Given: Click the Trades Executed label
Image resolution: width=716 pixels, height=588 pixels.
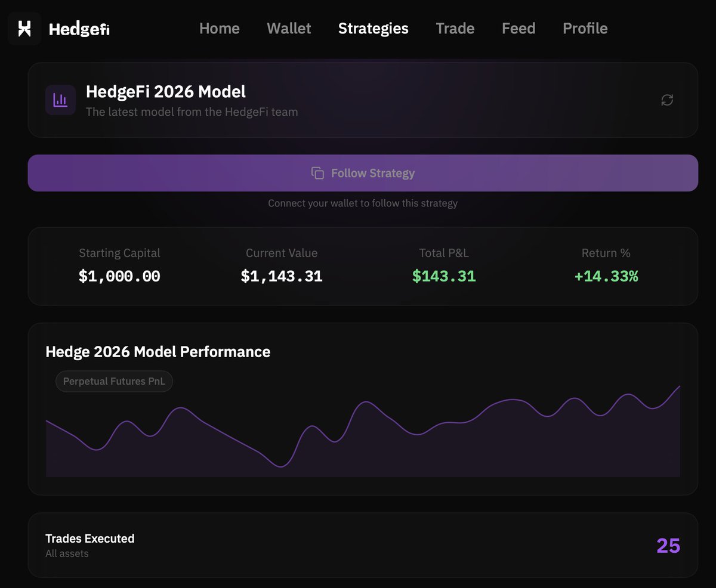Looking at the screenshot, I should [90, 539].
